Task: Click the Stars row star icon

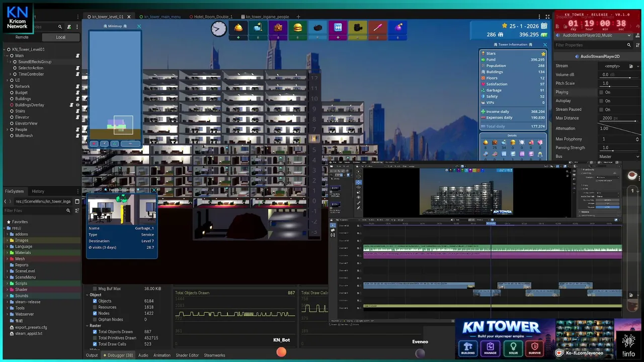Action: click(543, 53)
